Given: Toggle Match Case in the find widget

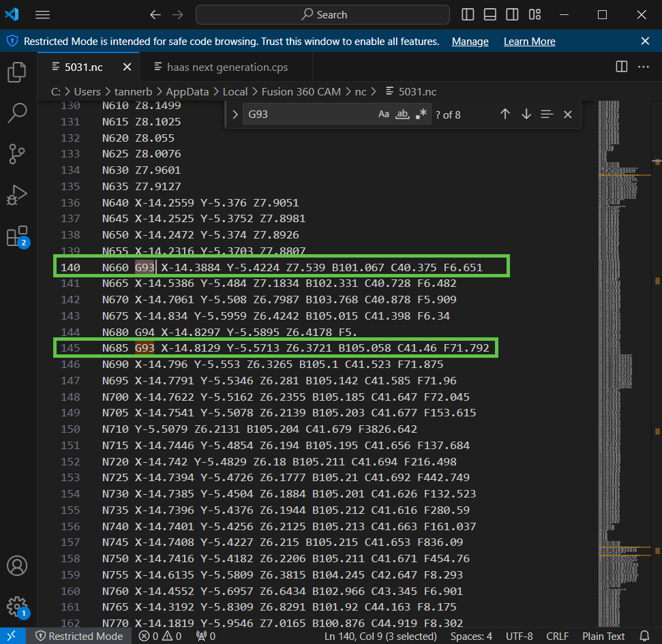Looking at the screenshot, I should tap(383, 114).
